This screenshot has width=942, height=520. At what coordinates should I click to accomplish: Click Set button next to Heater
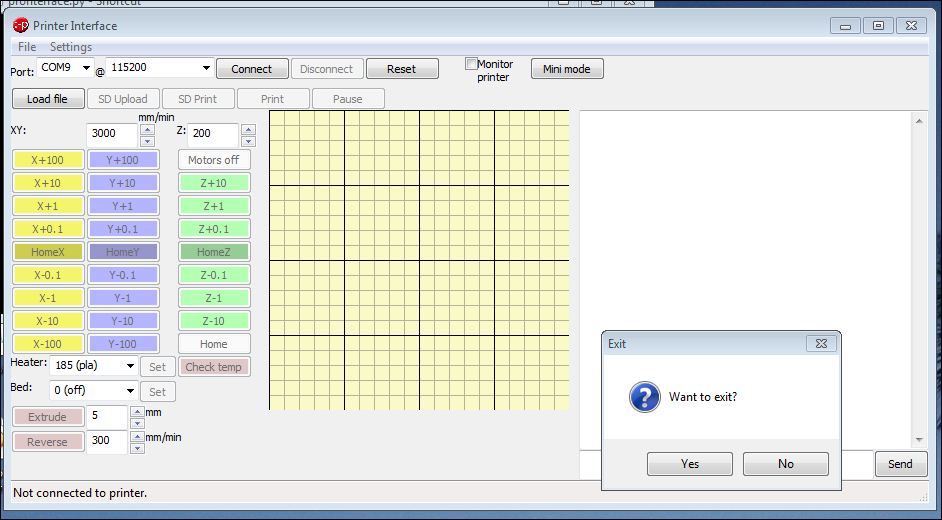click(x=158, y=367)
